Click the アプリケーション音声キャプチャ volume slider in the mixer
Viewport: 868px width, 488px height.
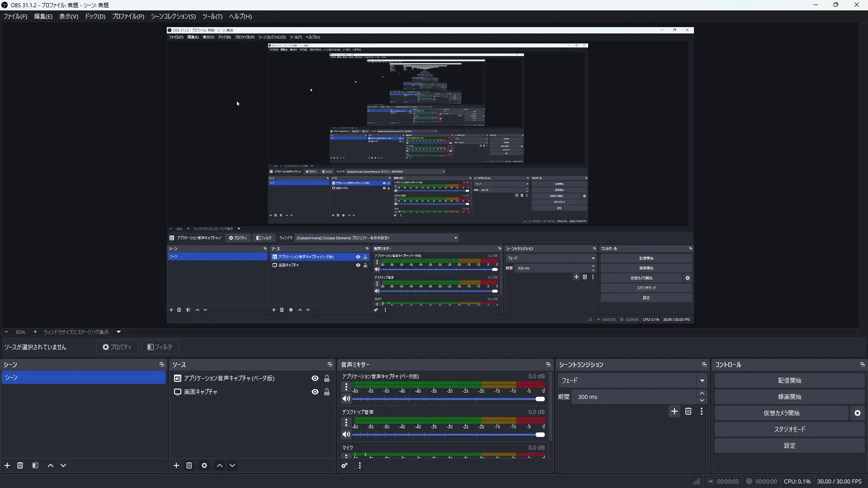(448, 399)
